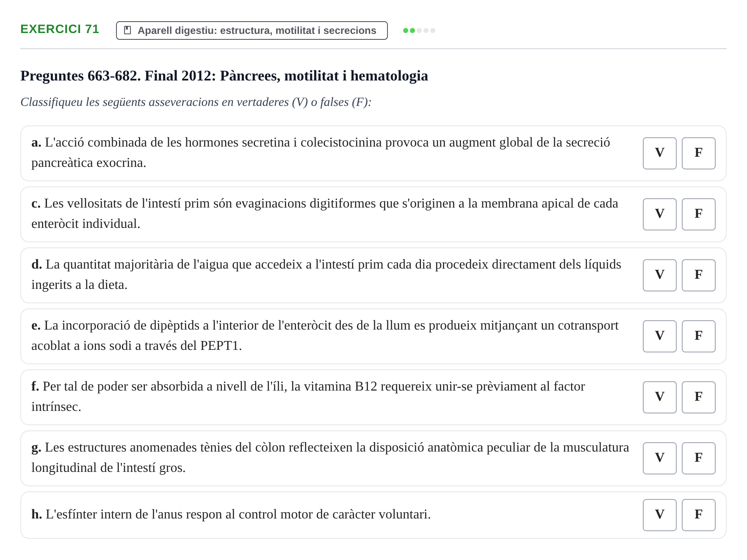Image resolution: width=747 pixels, height=560 pixels.
Task: Answer V for statement h on esfínter intern
Action: click(659, 515)
